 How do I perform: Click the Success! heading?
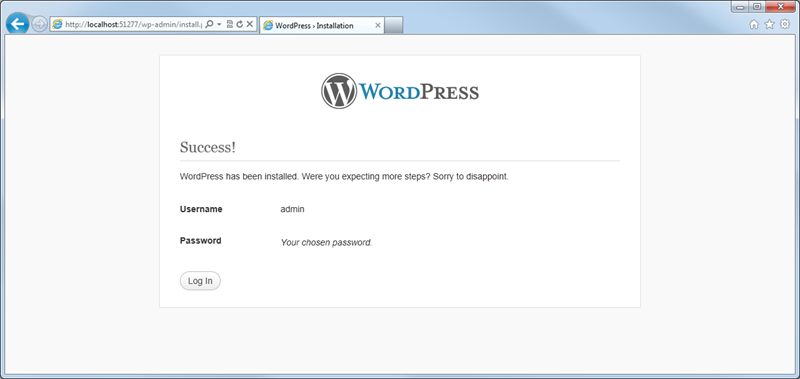(x=208, y=147)
